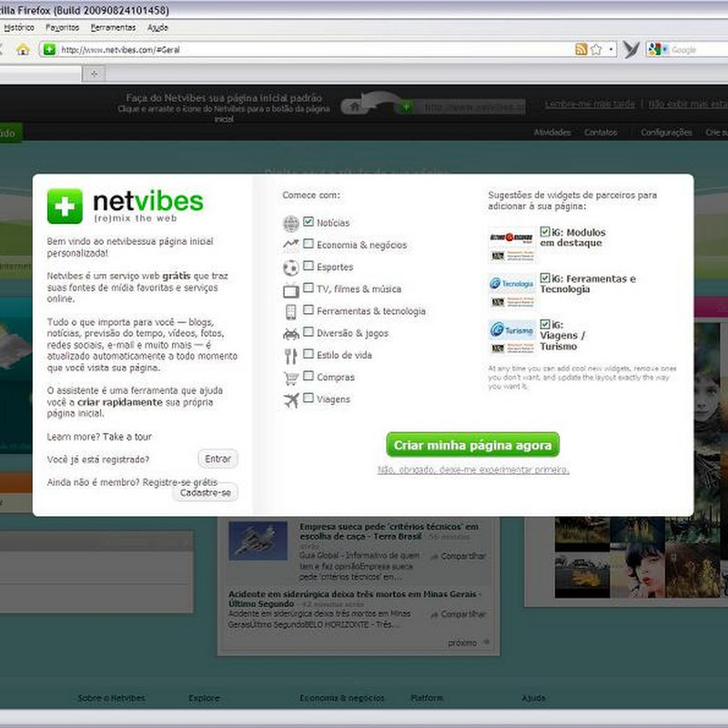Check the Viagens checkbox
Screen dimensions: 728x728
(308, 398)
